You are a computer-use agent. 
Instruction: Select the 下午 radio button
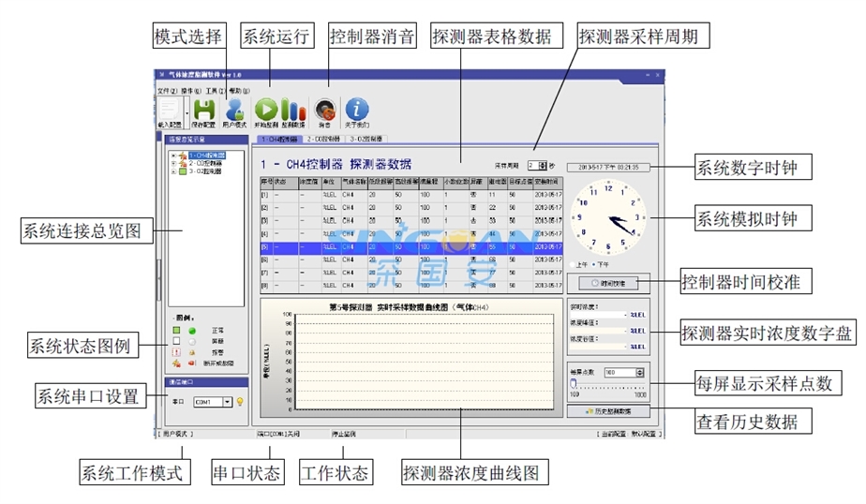(594, 265)
